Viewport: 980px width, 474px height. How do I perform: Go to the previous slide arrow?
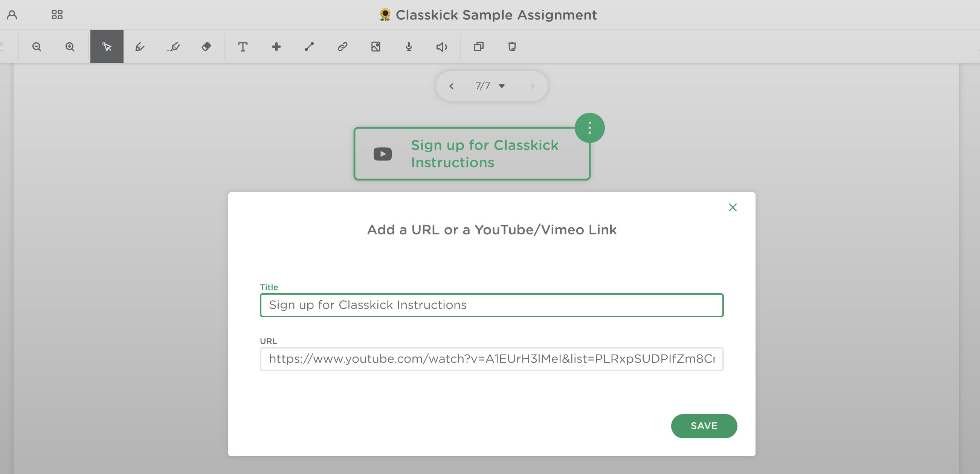click(451, 86)
